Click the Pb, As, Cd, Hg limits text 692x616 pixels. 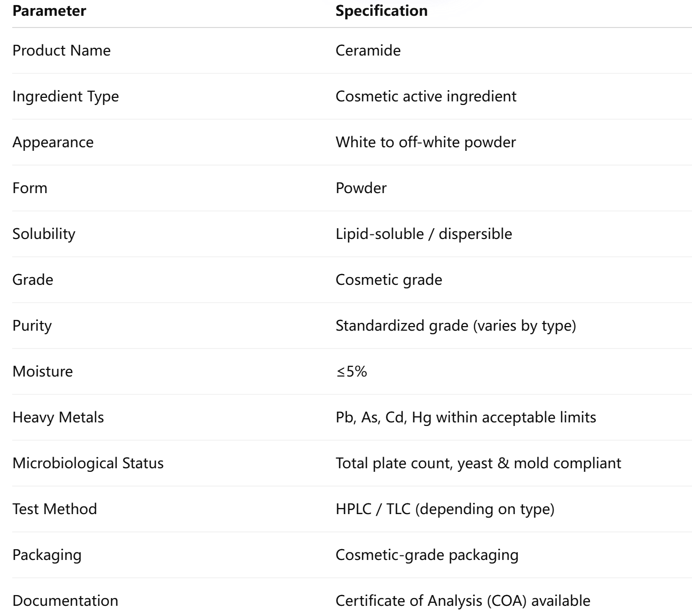pyautogui.click(x=465, y=417)
